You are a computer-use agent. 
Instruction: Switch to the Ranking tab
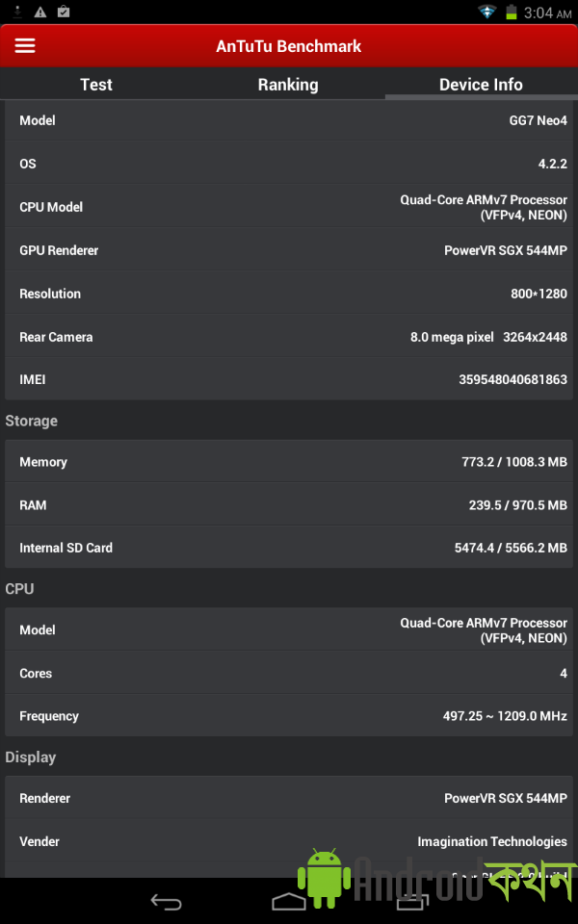tap(288, 85)
